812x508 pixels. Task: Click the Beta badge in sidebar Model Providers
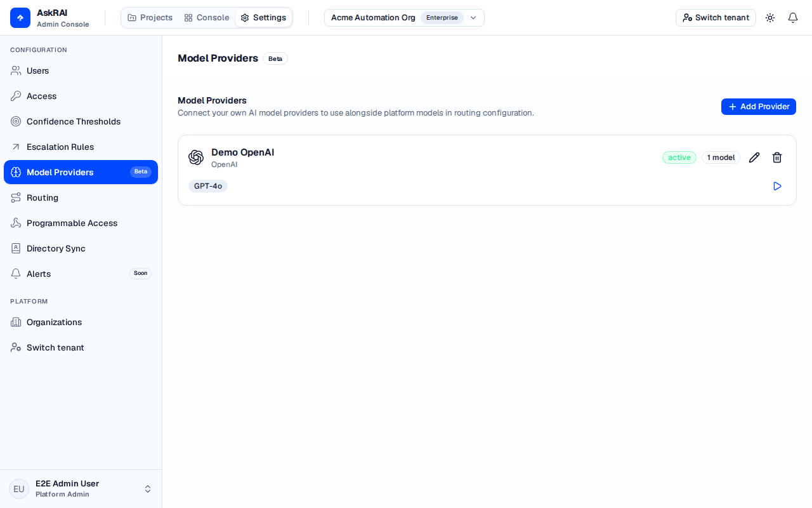click(x=141, y=172)
